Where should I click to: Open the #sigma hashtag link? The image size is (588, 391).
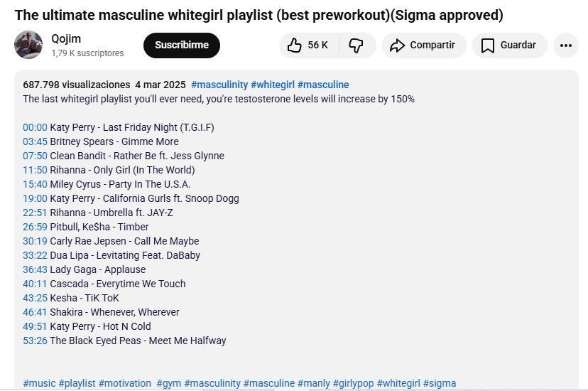pos(440,383)
